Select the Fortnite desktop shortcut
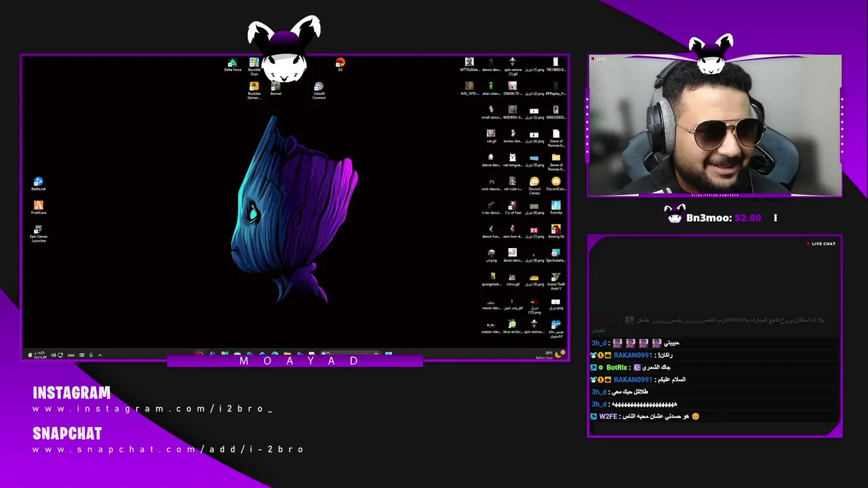This screenshot has height=488, width=868. point(556,208)
